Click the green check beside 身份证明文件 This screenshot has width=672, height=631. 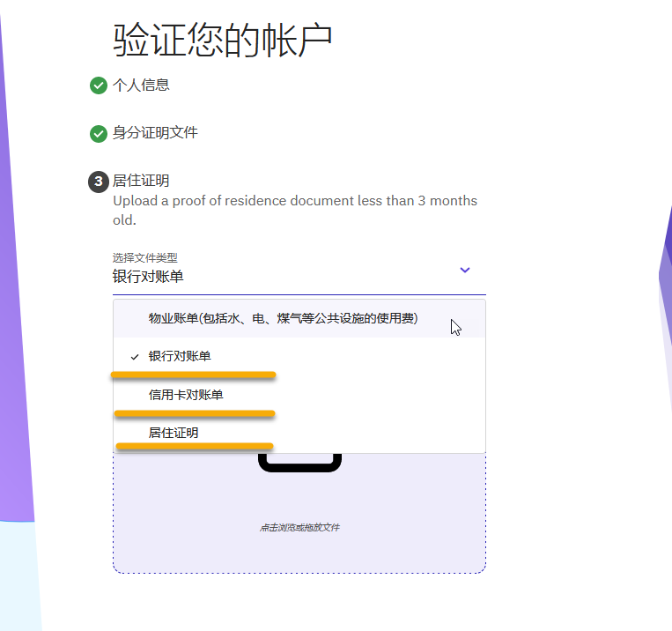pyautogui.click(x=99, y=134)
